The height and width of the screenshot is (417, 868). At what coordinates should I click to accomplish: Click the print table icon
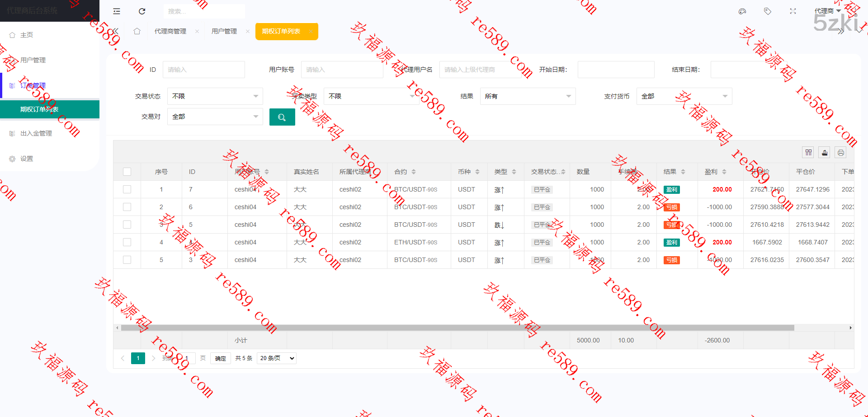point(840,153)
